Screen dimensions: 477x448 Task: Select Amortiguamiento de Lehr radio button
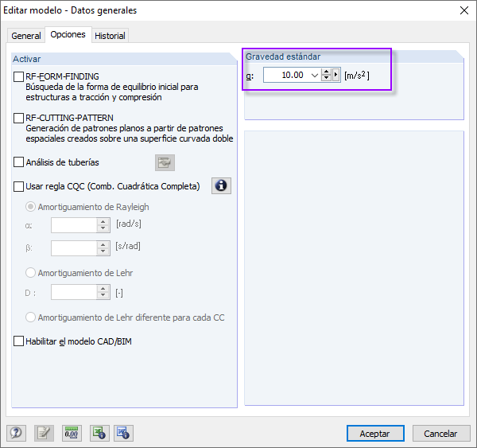(x=30, y=273)
